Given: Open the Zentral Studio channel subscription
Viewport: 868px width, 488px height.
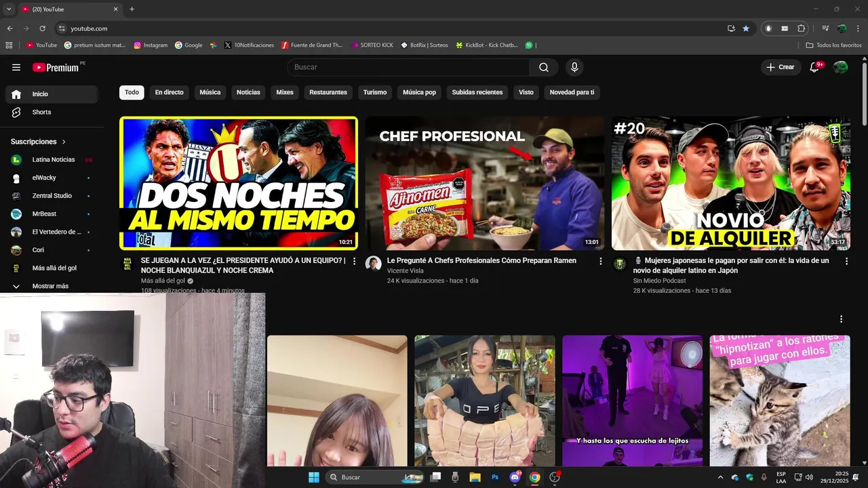Looking at the screenshot, I should [52, 196].
